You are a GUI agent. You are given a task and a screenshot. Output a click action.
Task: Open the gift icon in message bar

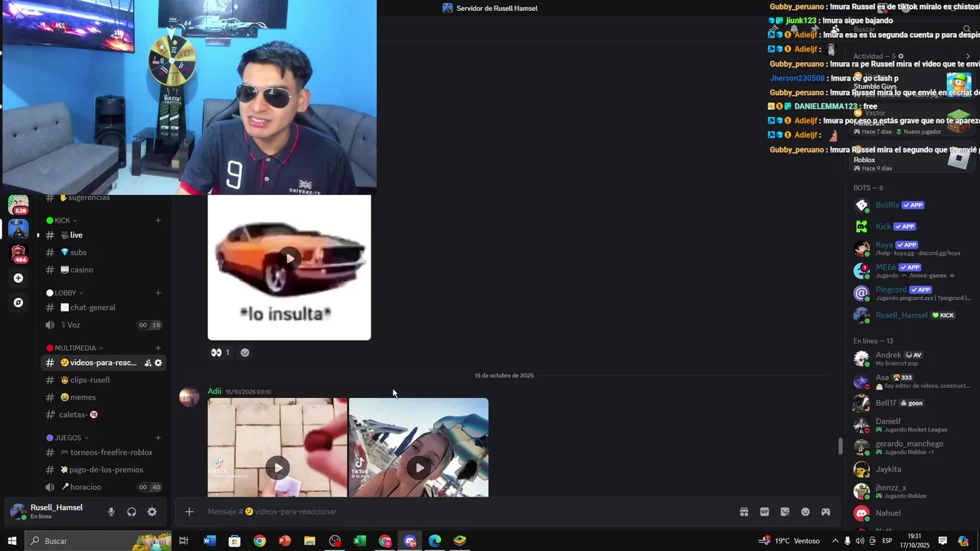coord(743,512)
